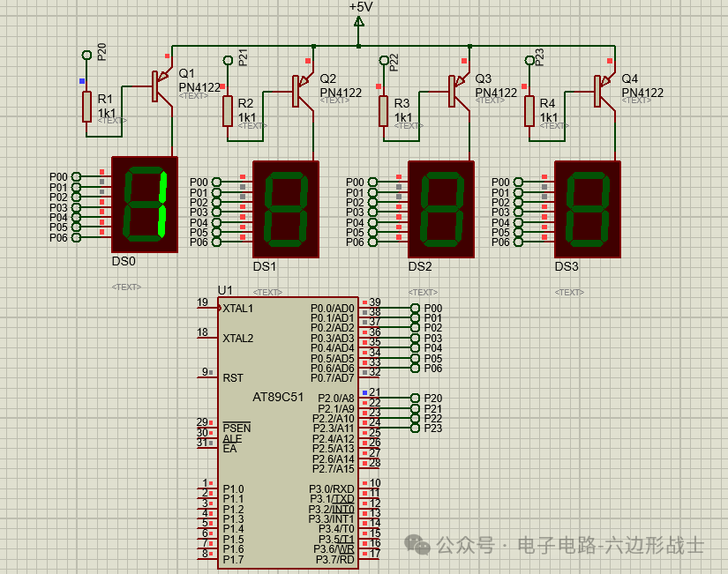Viewport: 728px width, 574px height.
Task: Click the "1k1" value beside R1
Action: point(107,113)
